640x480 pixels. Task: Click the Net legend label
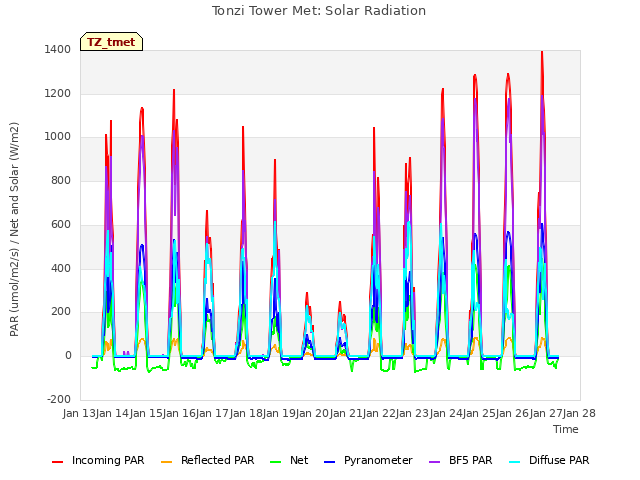pos(299,460)
